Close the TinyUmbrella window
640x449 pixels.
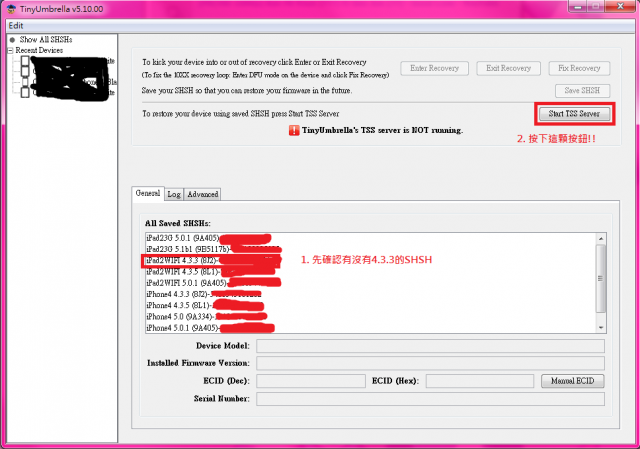point(620,6)
